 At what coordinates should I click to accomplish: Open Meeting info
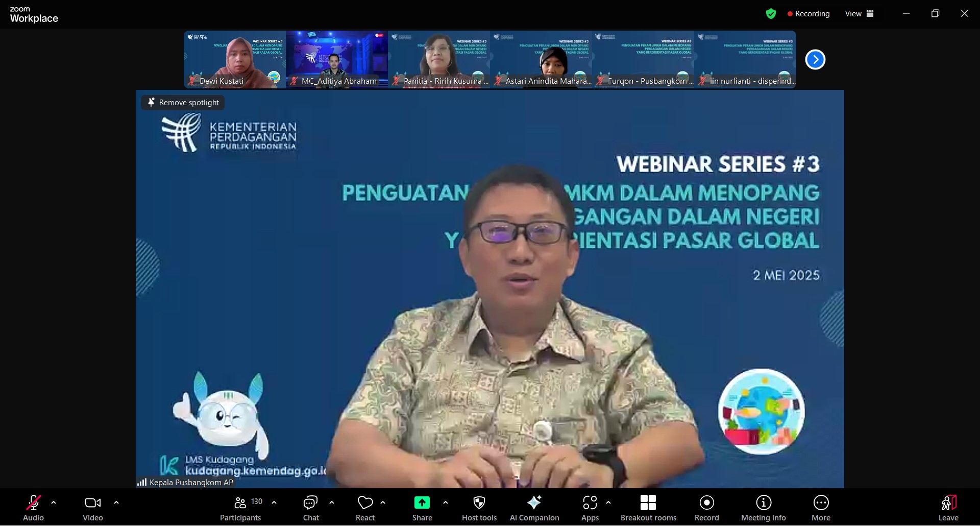pos(763,508)
